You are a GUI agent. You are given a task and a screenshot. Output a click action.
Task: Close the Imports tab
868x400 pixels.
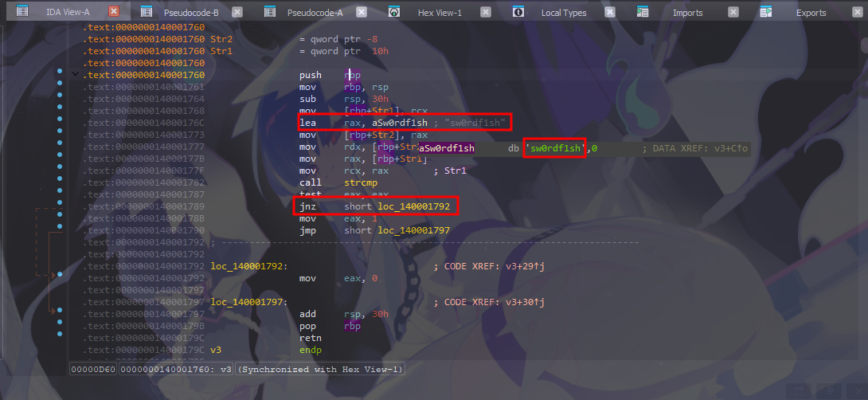click(733, 12)
